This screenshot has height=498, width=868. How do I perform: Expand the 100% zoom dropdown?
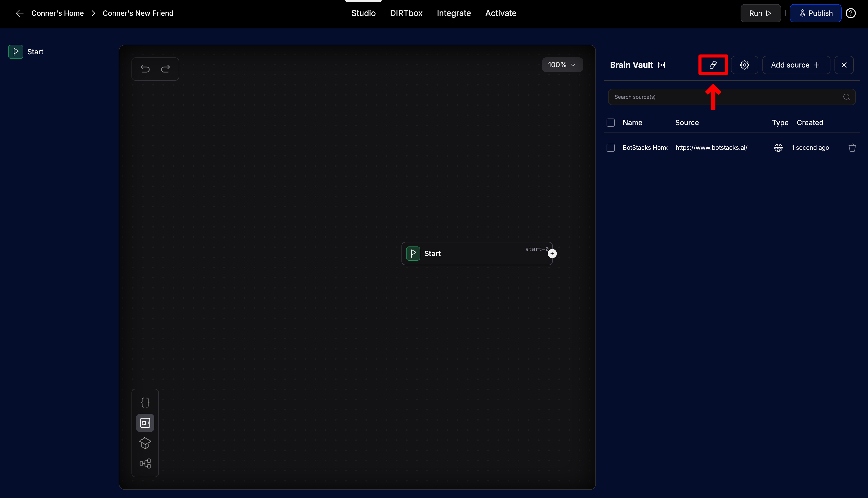point(562,65)
